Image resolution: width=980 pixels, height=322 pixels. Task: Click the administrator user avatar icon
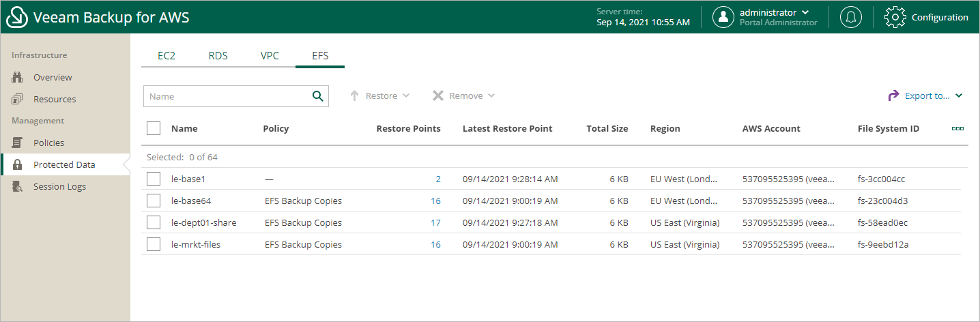(723, 17)
